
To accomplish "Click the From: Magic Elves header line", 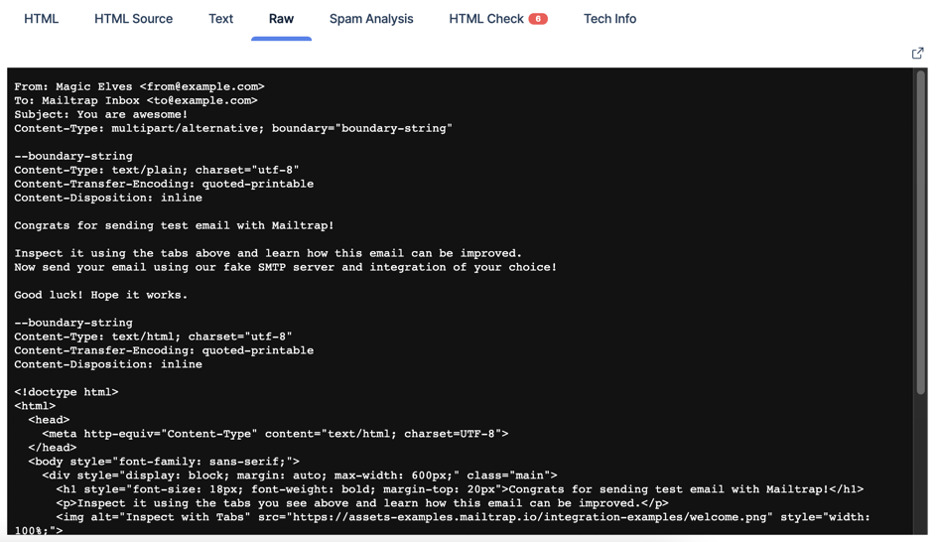I will (x=139, y=87).
